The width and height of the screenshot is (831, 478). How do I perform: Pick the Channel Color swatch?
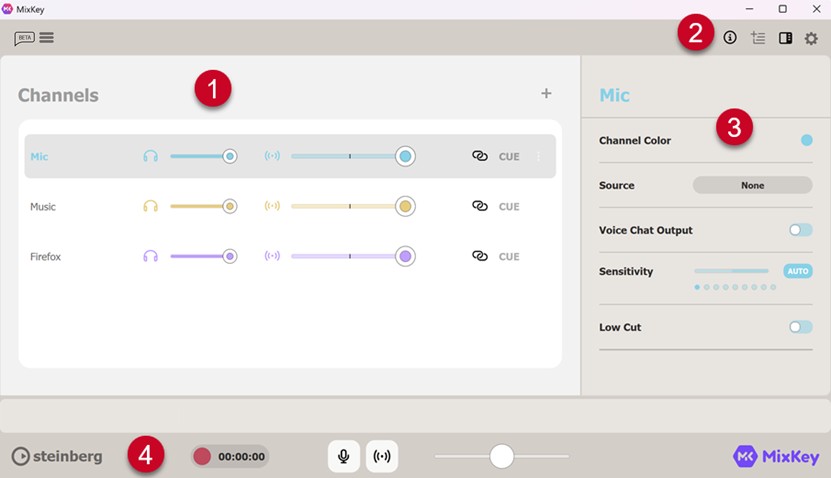[806, 141]
